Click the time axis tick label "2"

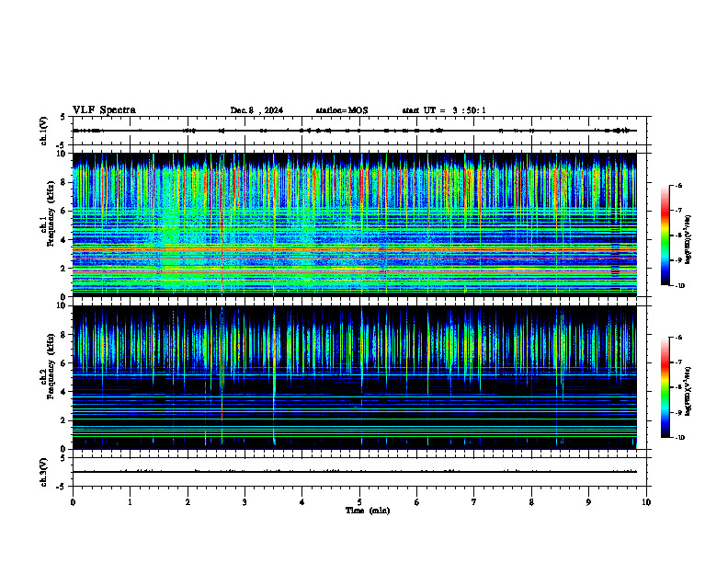tap(188, 502)
